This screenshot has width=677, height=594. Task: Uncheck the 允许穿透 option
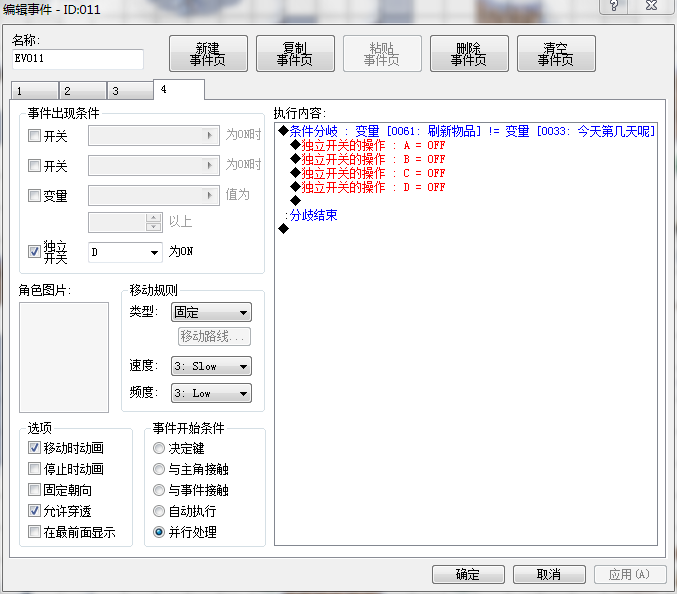(x=34, y=511)
